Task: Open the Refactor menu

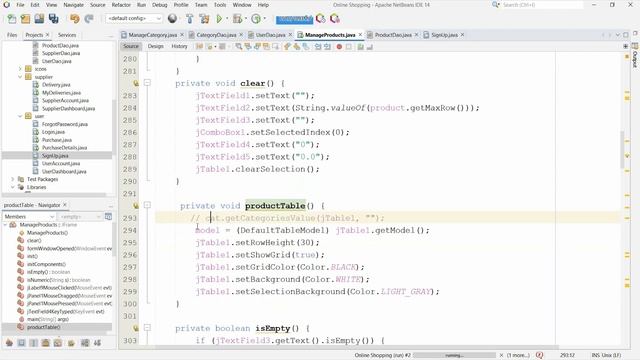Action: 121,5
